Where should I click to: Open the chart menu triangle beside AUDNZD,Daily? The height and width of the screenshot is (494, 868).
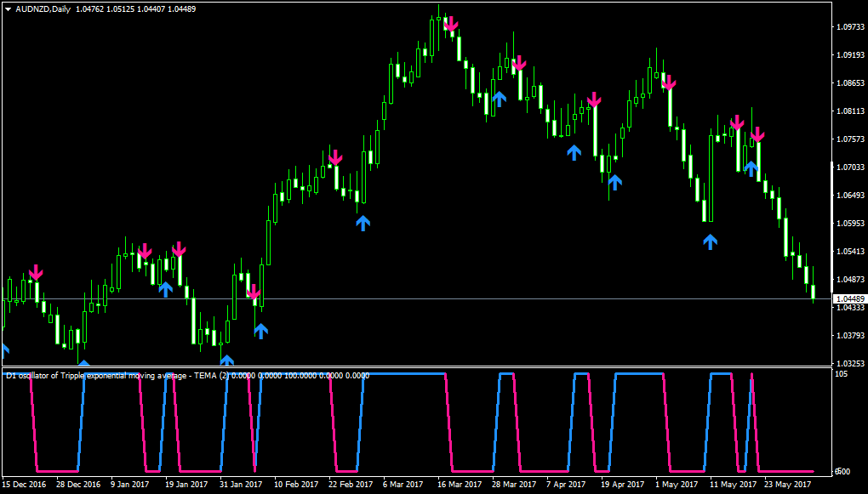9,9
